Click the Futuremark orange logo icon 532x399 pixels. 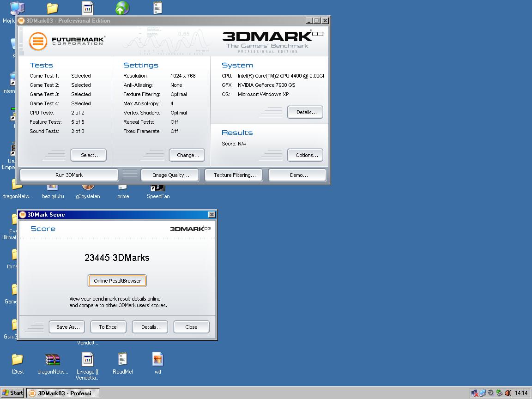(38, 41)
